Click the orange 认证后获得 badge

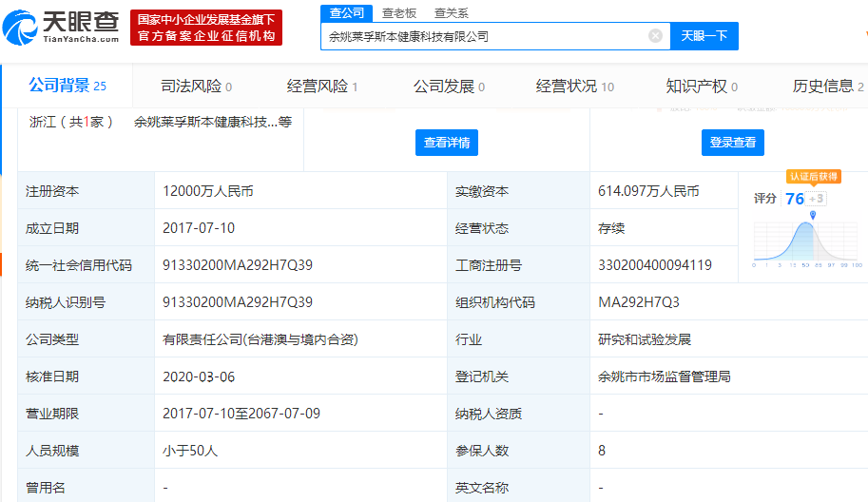point(813,177)
